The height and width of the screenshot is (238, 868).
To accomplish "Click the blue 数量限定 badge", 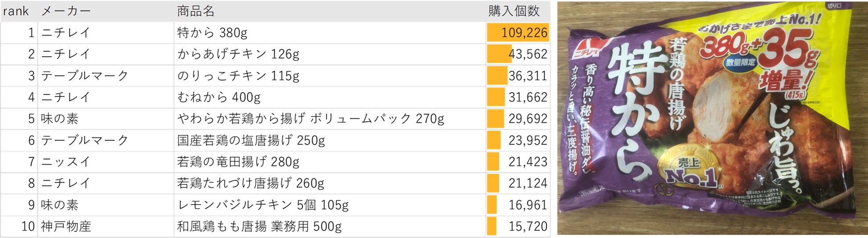I will [x=740, y=62].
